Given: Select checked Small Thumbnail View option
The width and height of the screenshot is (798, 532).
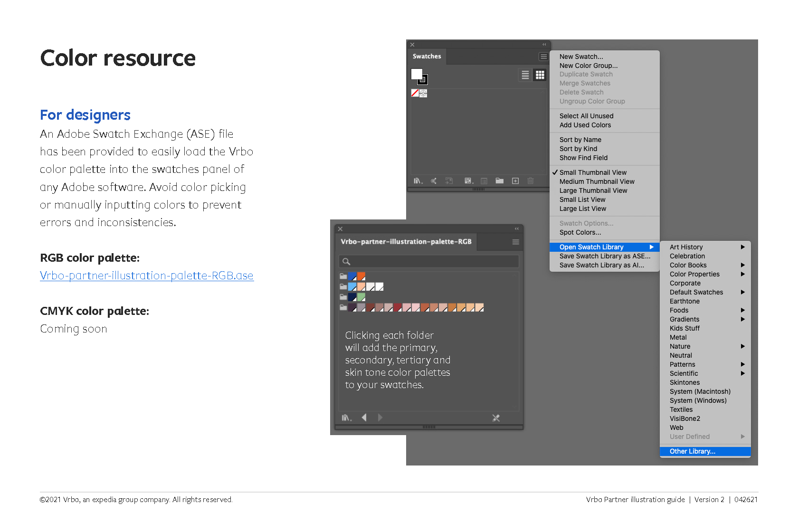Looking at the screenshot, I should point(605,172).
